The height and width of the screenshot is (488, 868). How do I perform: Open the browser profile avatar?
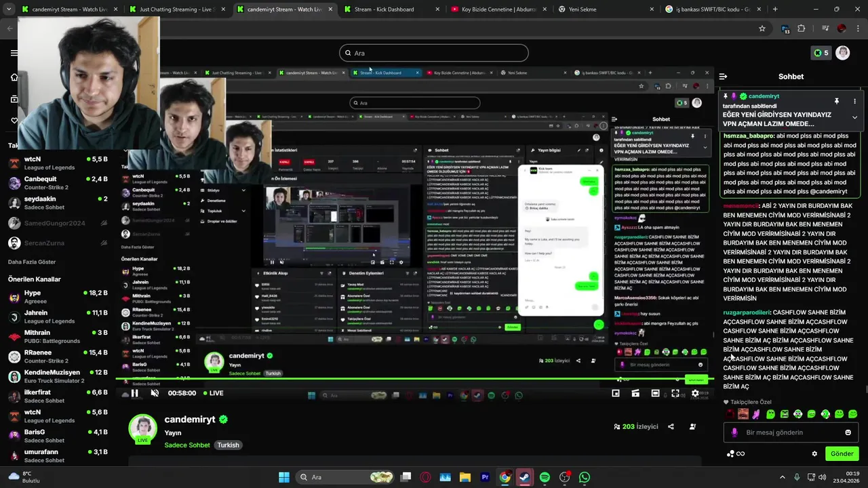842,28
